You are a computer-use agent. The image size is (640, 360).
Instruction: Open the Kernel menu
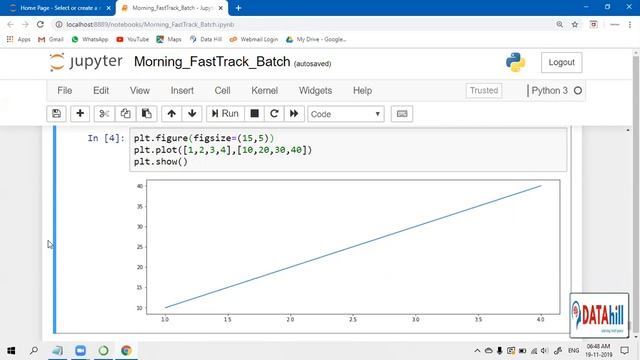(264, 91)
